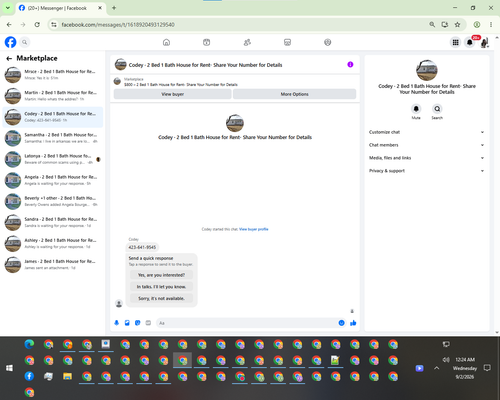Toggle the purple conversation information icon

pos(350,64)
